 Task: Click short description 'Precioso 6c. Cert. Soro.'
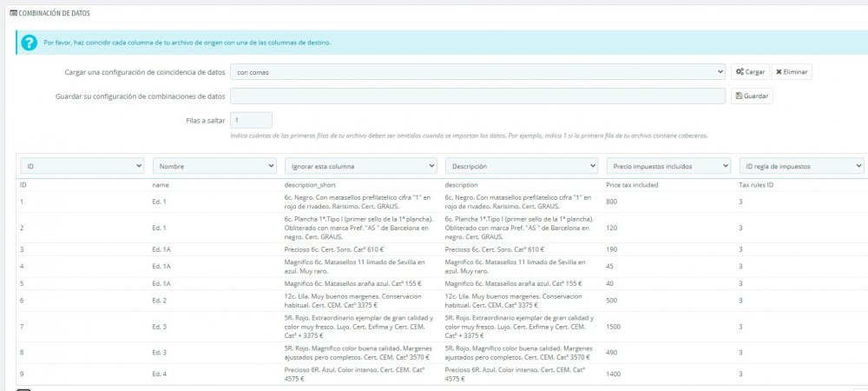[334, 249]
